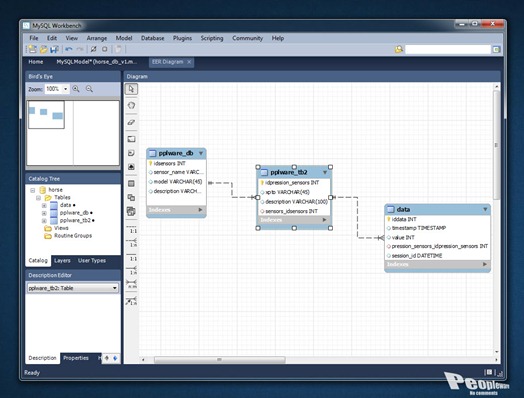Switch to the Home tab
The width and height of the screenshot is (524, 398).
point(36,62)
